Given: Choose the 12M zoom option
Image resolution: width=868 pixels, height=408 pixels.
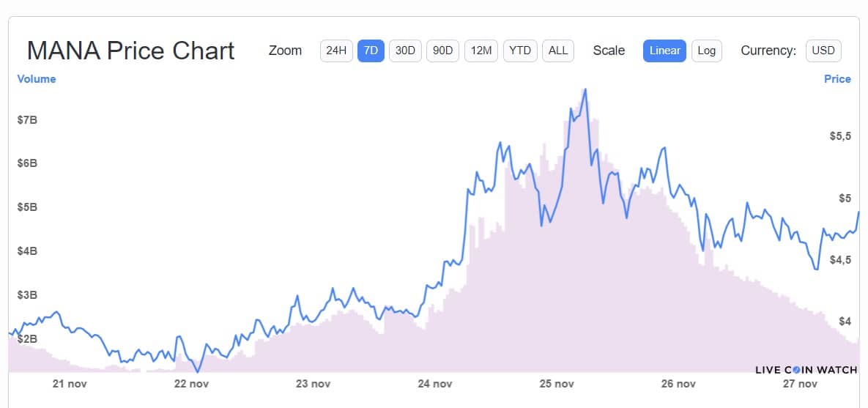Looking at the screenshot, I should (481, 51).
